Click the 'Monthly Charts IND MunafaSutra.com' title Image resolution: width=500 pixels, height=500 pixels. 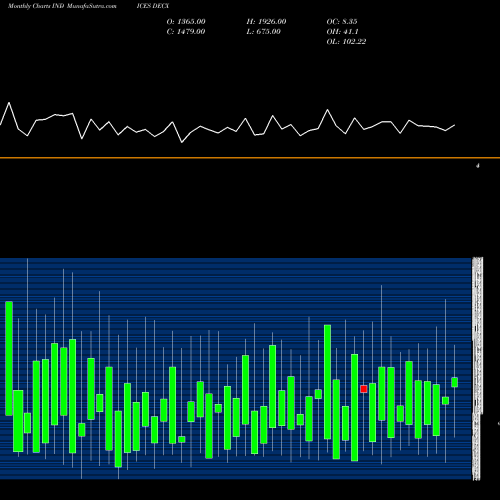pos(62,6)
